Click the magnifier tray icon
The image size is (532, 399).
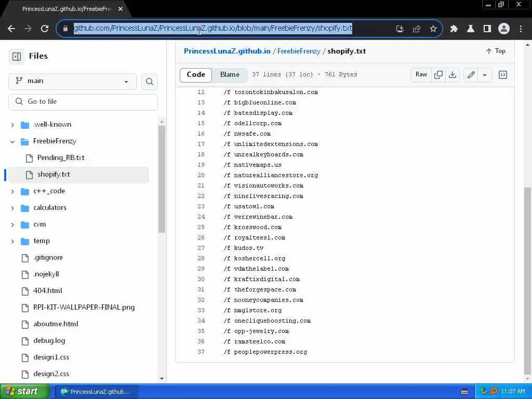click(x=494, y=391)
